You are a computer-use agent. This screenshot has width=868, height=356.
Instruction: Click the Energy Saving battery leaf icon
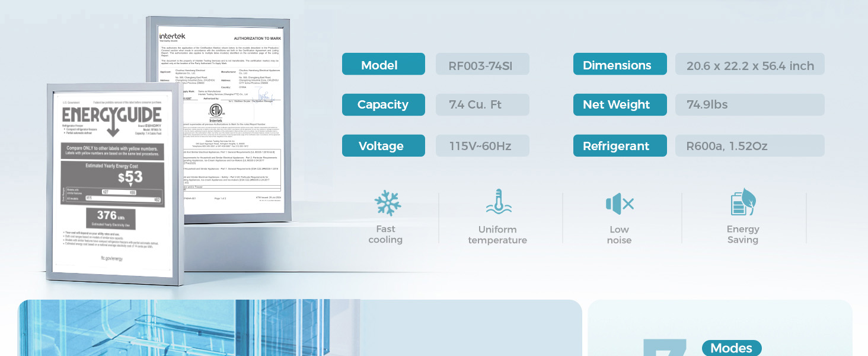coord(743,202)
